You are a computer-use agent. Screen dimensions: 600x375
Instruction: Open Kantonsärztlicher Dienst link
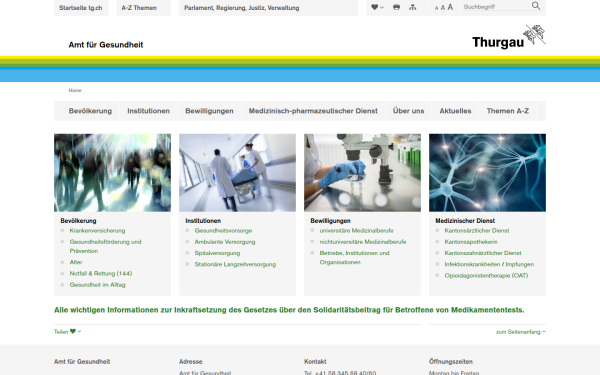[476, 231]
